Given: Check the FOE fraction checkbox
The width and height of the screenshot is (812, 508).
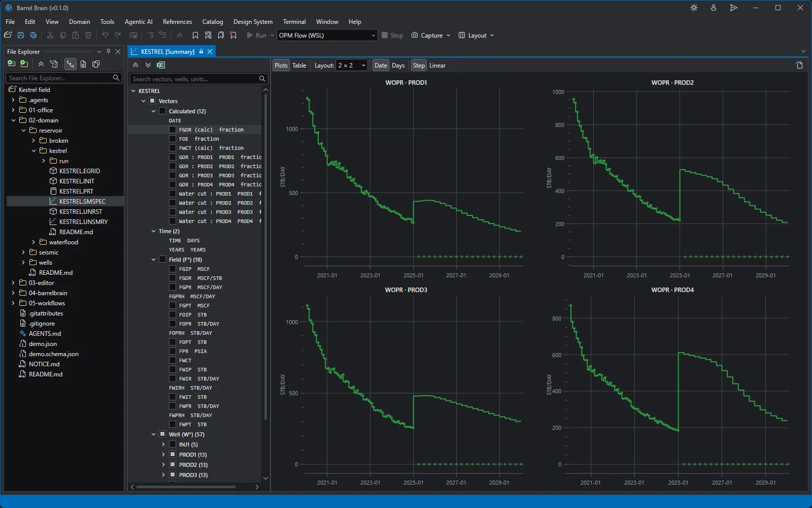Looking at the screenshot, I should click(173, 139).
